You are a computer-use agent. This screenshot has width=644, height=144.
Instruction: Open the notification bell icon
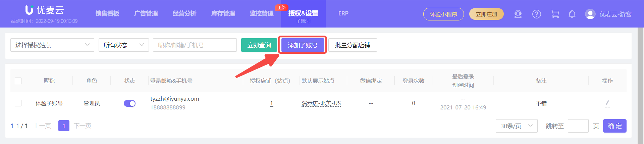572,14
